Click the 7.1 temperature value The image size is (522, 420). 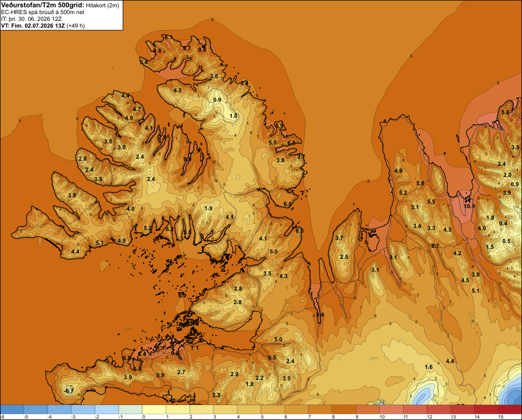pos(195,349)
